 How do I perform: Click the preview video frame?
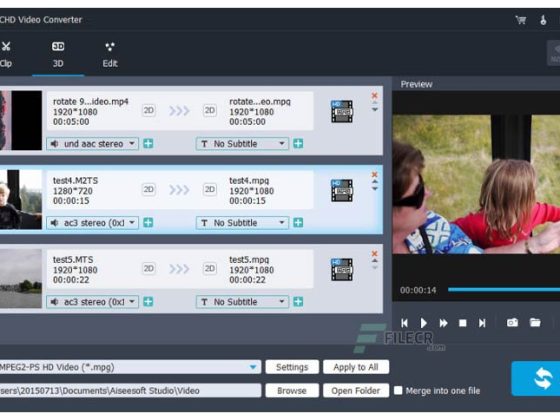(476, 184)
